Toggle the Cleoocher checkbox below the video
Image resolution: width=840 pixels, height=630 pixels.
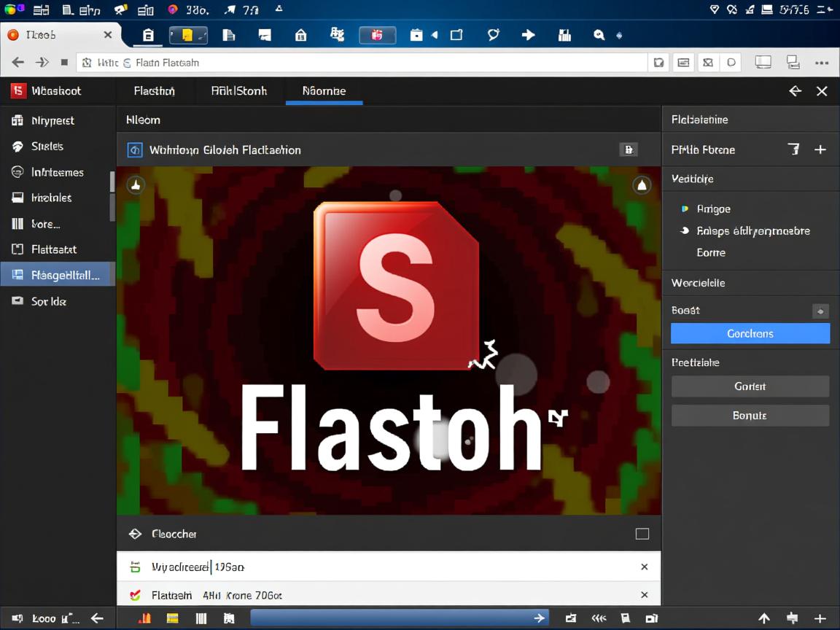tap(642, 534)
